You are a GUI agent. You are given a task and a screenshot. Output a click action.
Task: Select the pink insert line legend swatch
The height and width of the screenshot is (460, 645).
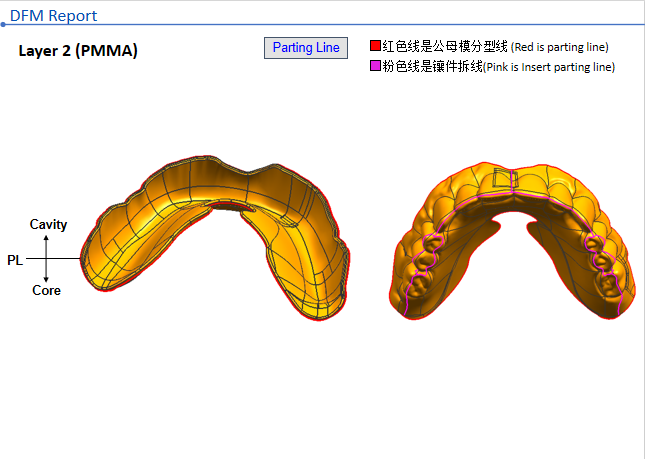tap(375, 67)
